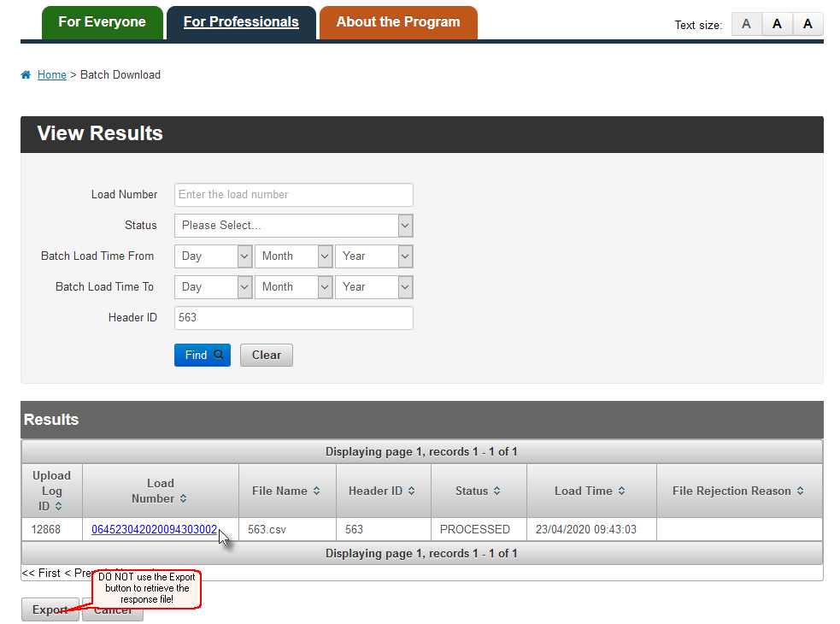Sort results by Load Time arrows

[x=621, y=491]
